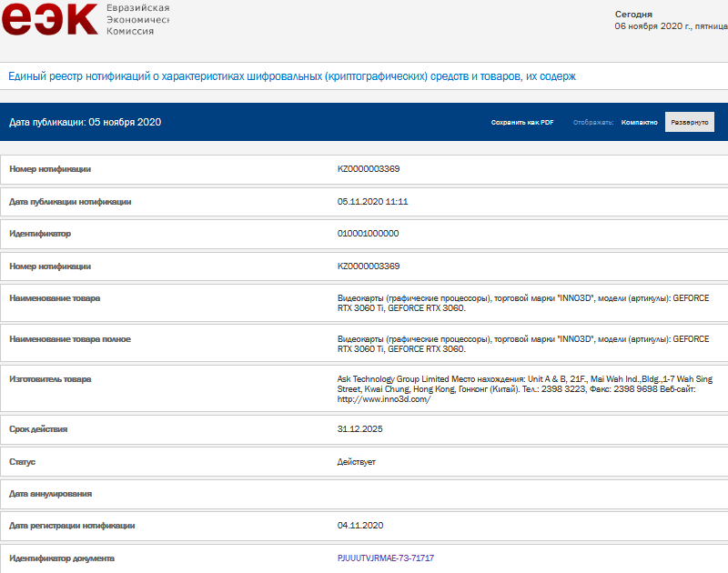Select the Развернуто display mode

pos(689,122)
